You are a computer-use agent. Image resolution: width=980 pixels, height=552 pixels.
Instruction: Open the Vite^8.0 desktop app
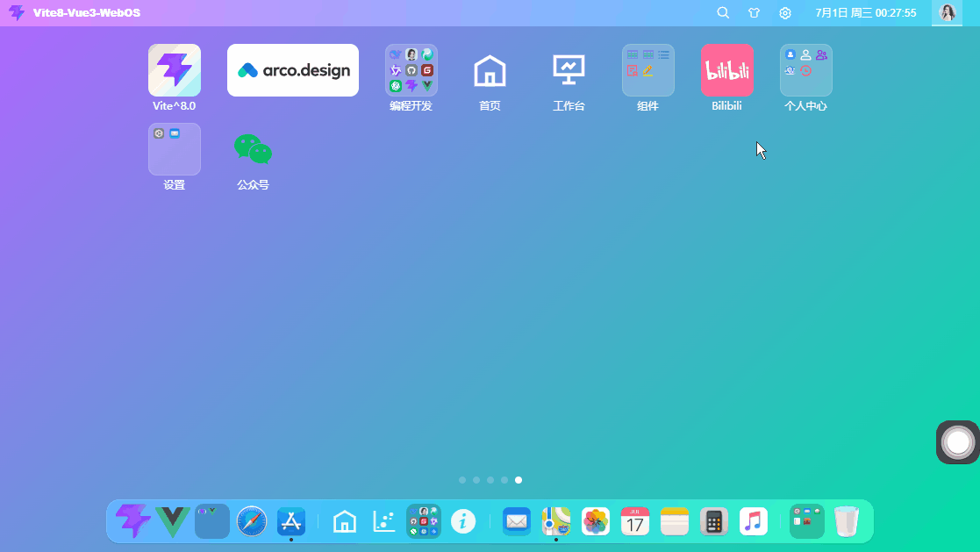coord(175,70)
